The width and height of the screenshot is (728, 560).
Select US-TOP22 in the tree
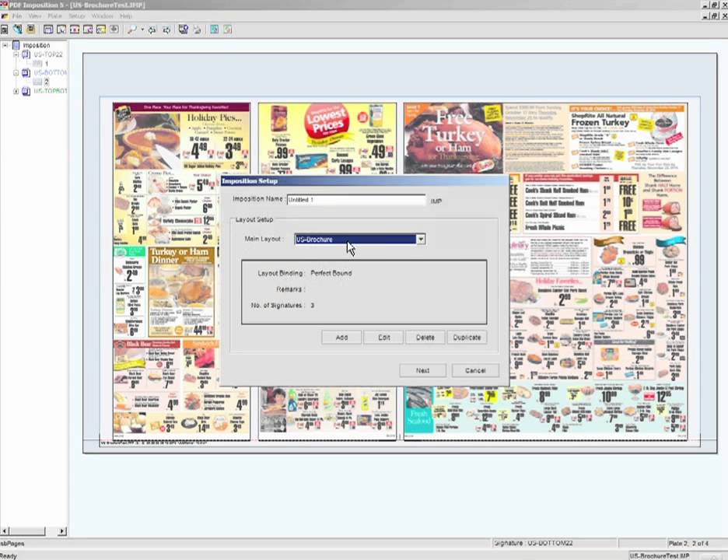(47, 54)
